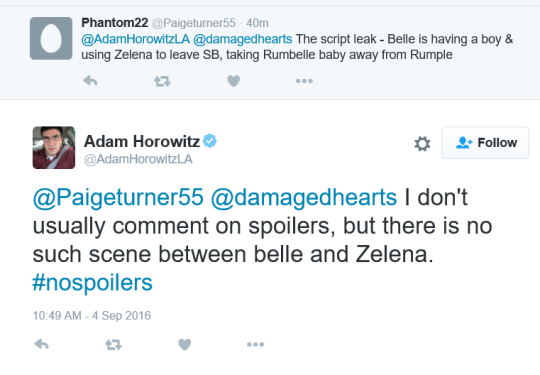The width and height of the screenshot is (540, 375).
Task: Open @Paigeturner55 mention in Adam's reply
Action: pyautogui.click(x=118, y=197)
